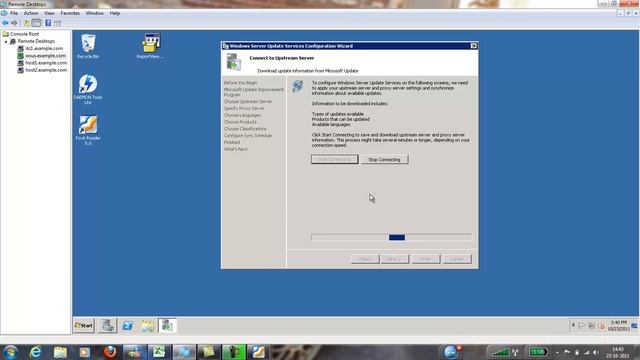Select the ReportViewer desktop icon
This screenshot has height=360, width=640.
150,46
